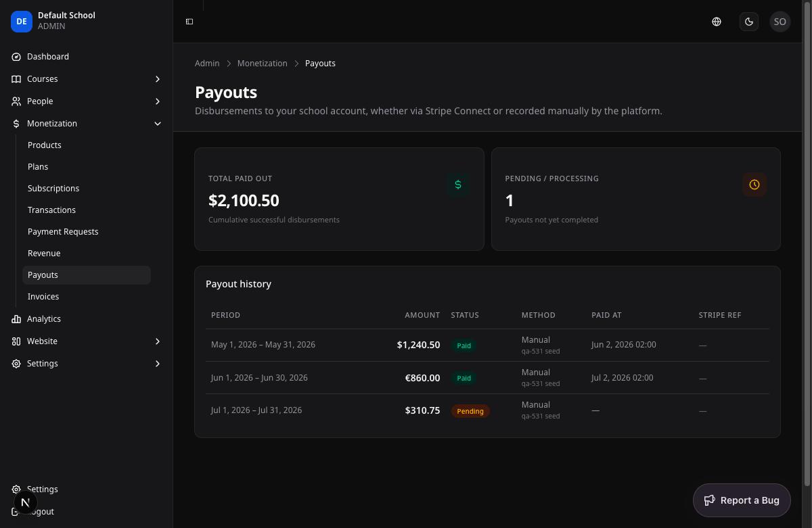Expand the People submenu chevron

(158, 101)
